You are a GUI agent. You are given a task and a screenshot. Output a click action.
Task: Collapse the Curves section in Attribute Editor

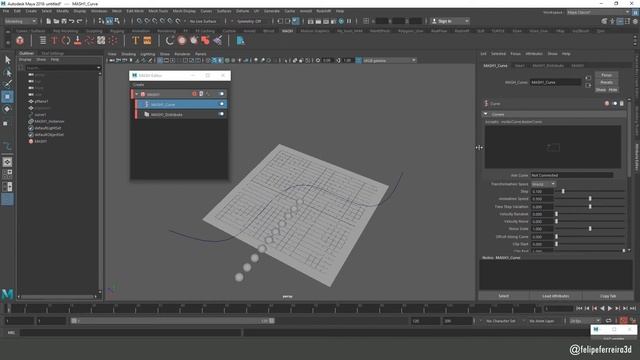tap(486, 114)
